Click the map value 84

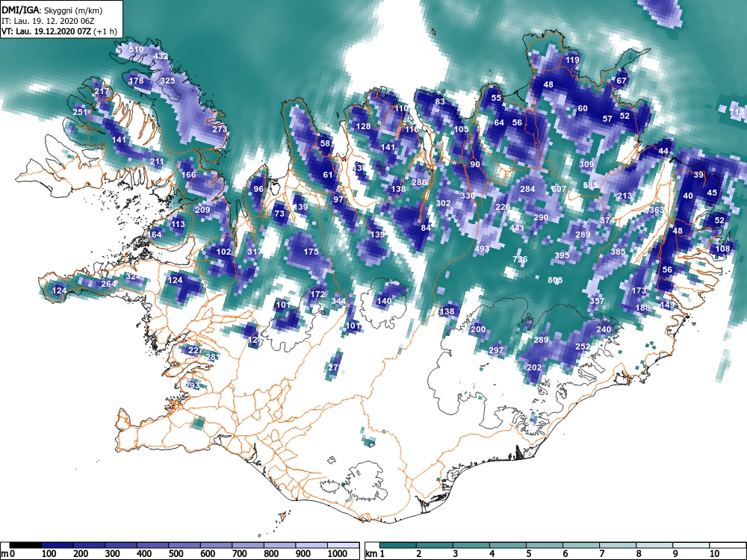pyautogui.click(x=426, y=227)
